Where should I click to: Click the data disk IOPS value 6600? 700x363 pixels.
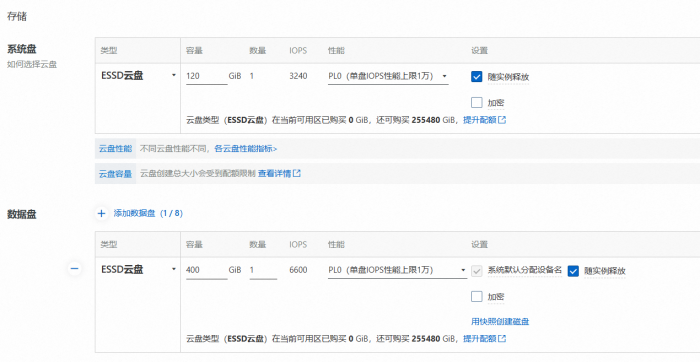(x=298, y=270)
